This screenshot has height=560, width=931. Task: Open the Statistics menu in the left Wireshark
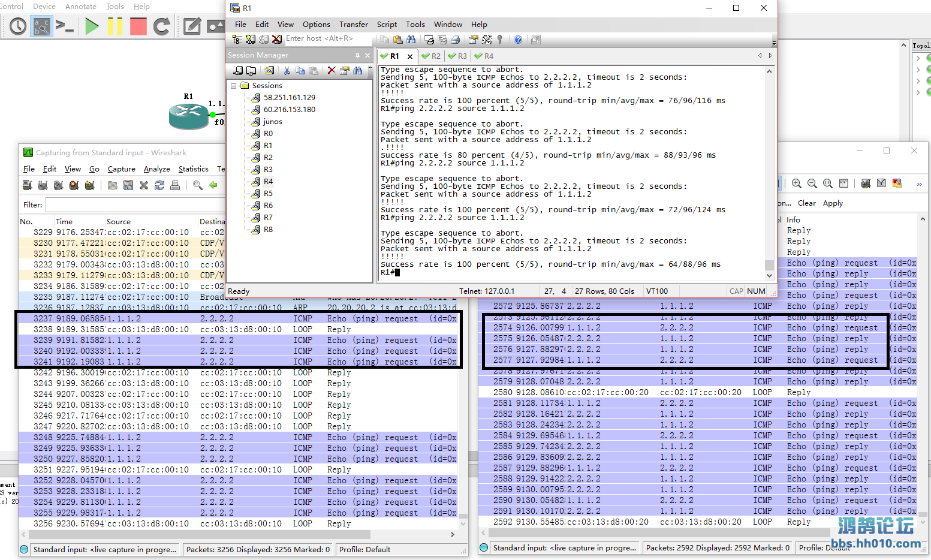click(194, 169)
